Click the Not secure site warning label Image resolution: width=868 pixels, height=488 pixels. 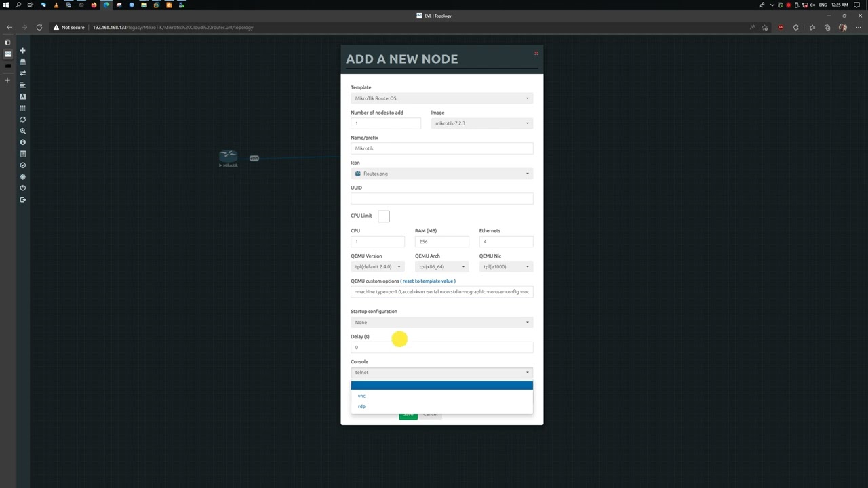coord(68,27)
